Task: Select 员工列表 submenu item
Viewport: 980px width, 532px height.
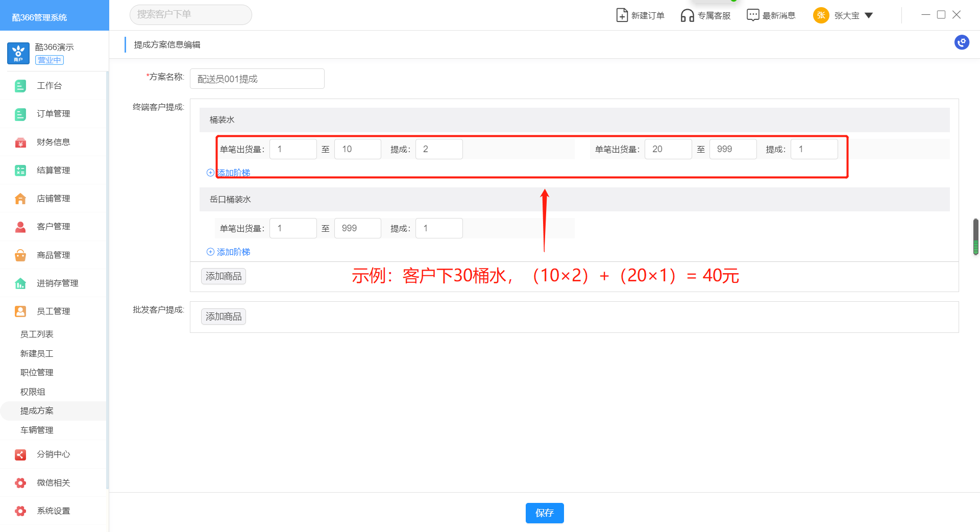Action: pyautogui.click(x=37, y=334)
